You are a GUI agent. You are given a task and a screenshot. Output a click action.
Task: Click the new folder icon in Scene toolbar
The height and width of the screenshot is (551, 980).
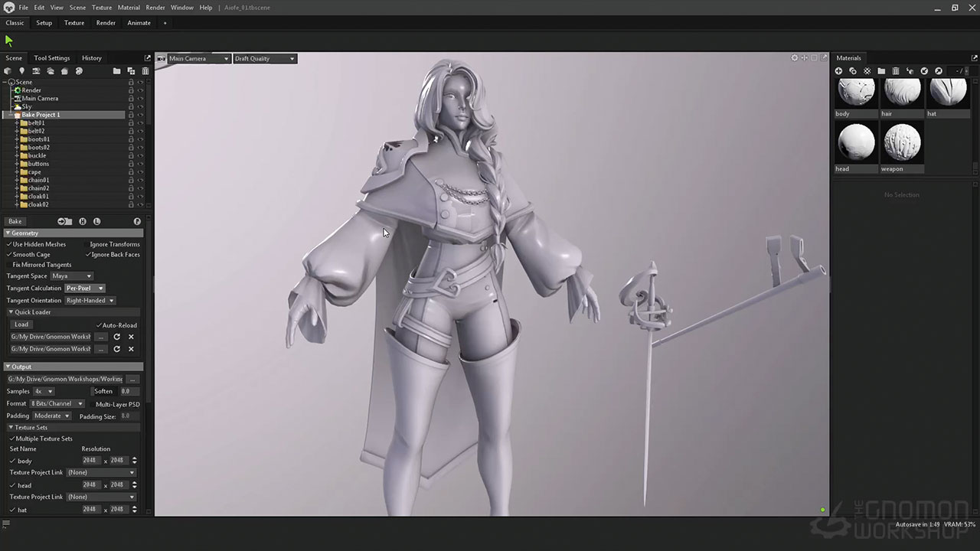(x=116, y=71)
